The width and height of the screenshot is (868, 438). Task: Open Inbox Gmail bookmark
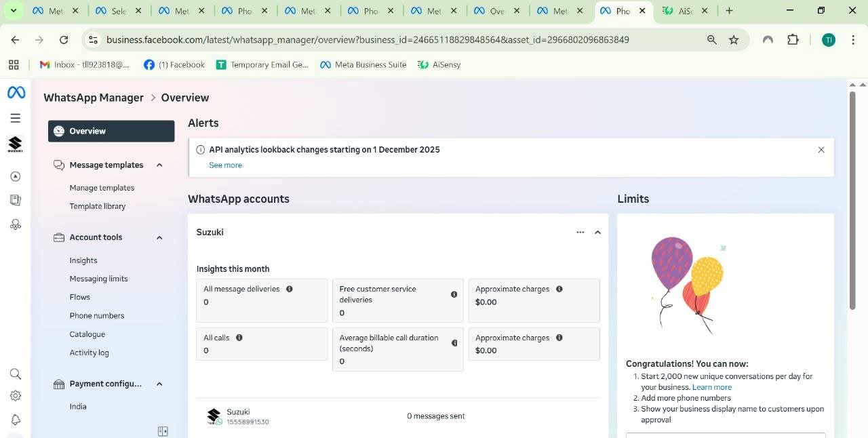(85, 64)
